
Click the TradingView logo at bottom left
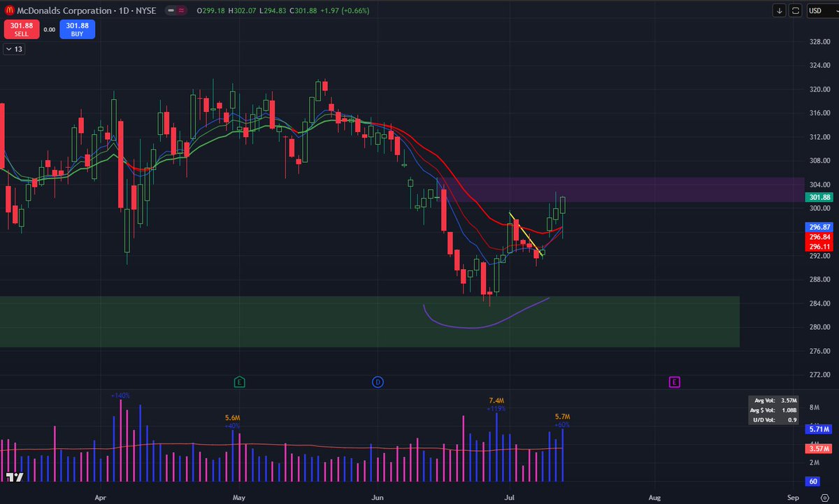[x=14, y=477]
